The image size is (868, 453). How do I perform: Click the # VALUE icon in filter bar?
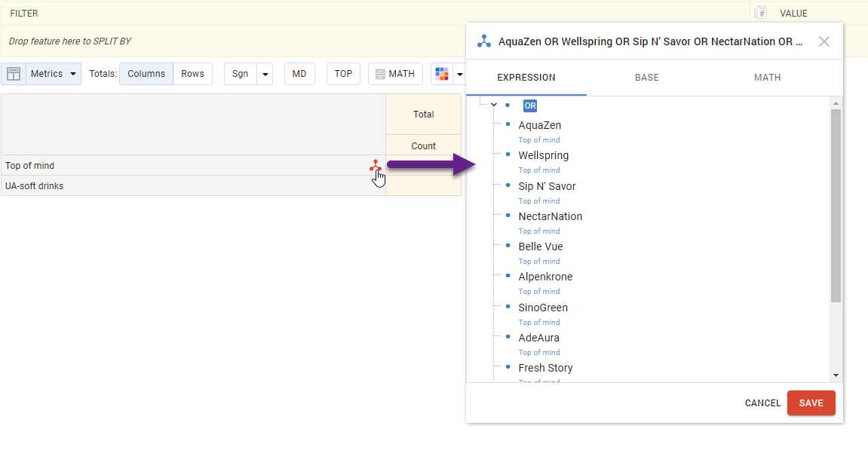pos(762,12)
